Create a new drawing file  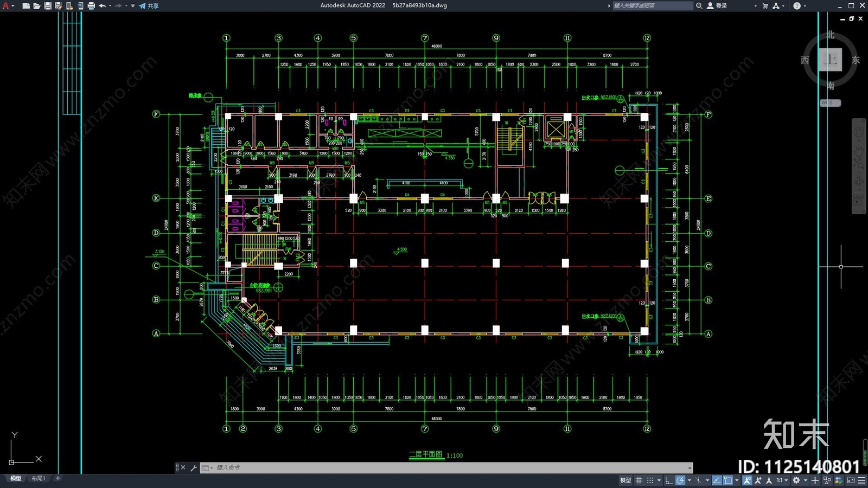click(x=26, y=5)
